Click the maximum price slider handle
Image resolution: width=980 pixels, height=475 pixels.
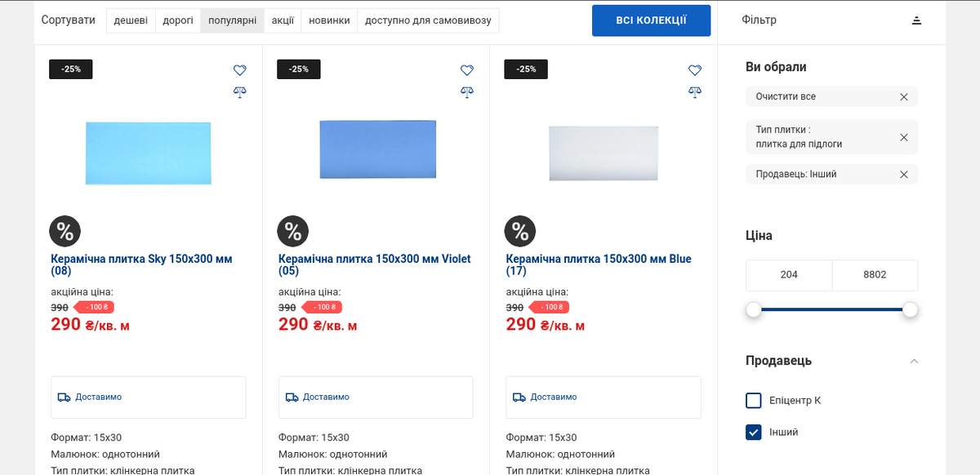[x=910, y=310]
